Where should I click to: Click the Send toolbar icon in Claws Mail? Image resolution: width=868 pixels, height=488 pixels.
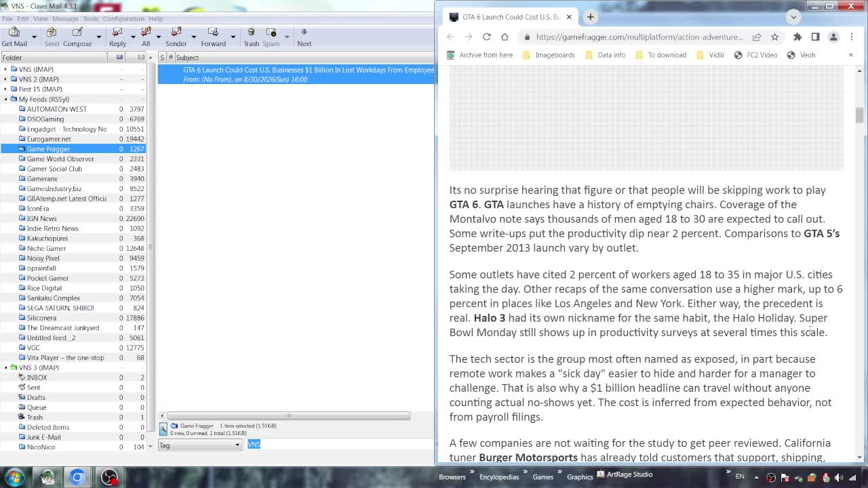[x=52, y=37]
